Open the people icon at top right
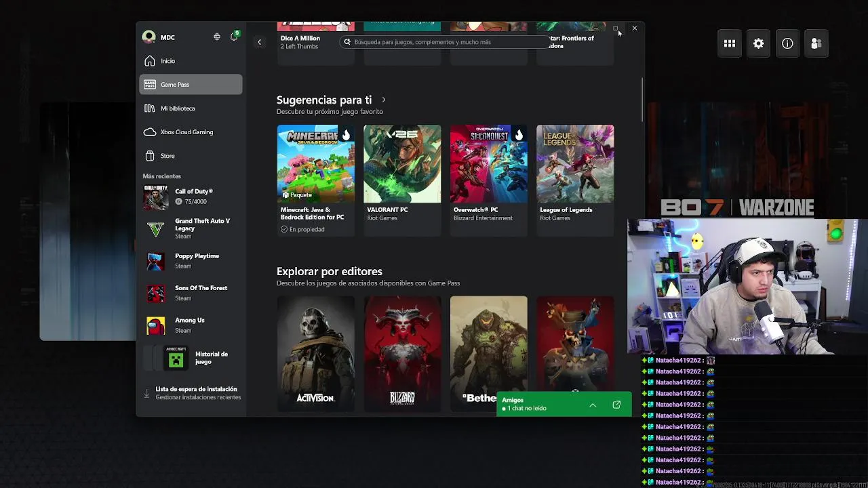Image resolution: width=868 pixels, height=488 pixels. 816,43
